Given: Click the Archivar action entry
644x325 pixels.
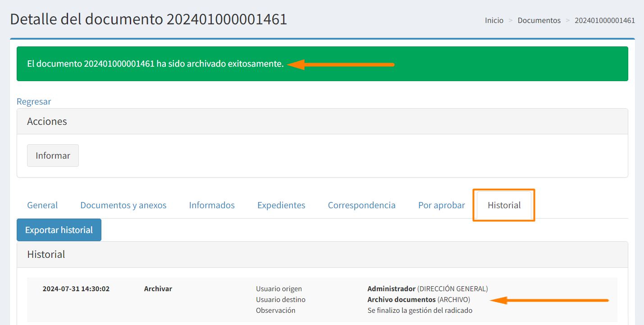Looking at the screenshot, I should coord(158,289).
